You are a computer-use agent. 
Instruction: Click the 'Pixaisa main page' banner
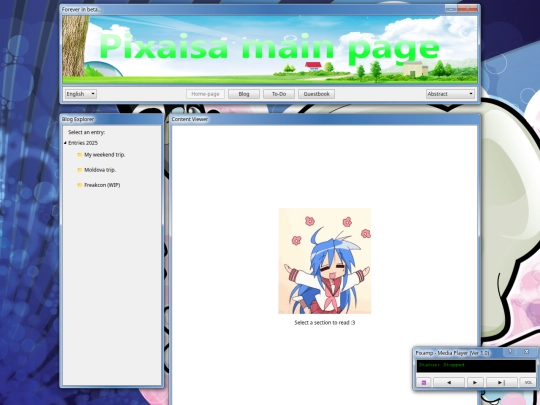pyautogui.click(x=270, y=50)
